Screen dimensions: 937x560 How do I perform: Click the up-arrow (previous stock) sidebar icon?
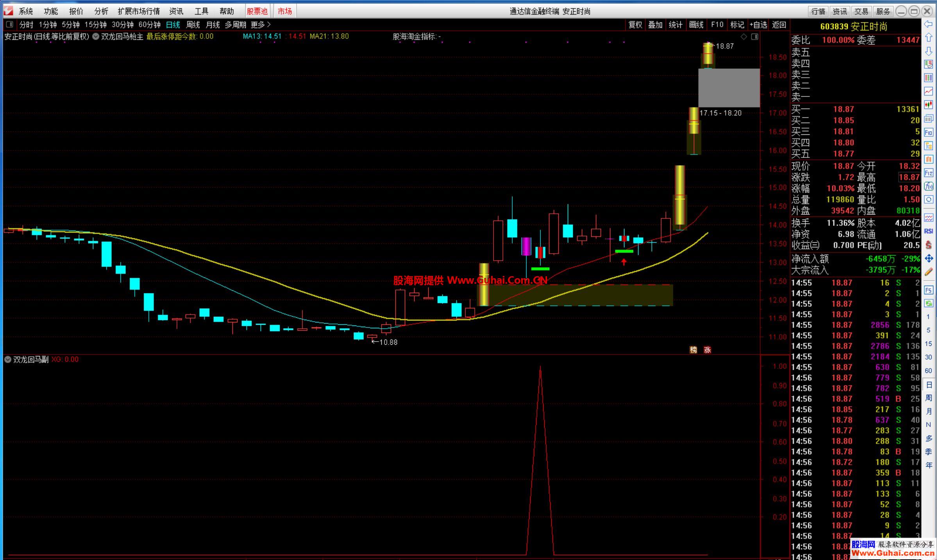pos(928,38)
